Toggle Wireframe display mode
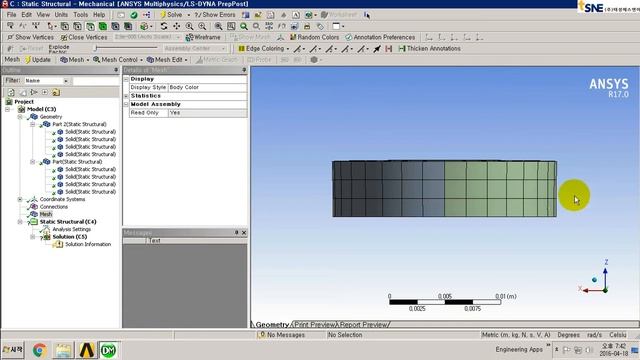 [203, 37]
